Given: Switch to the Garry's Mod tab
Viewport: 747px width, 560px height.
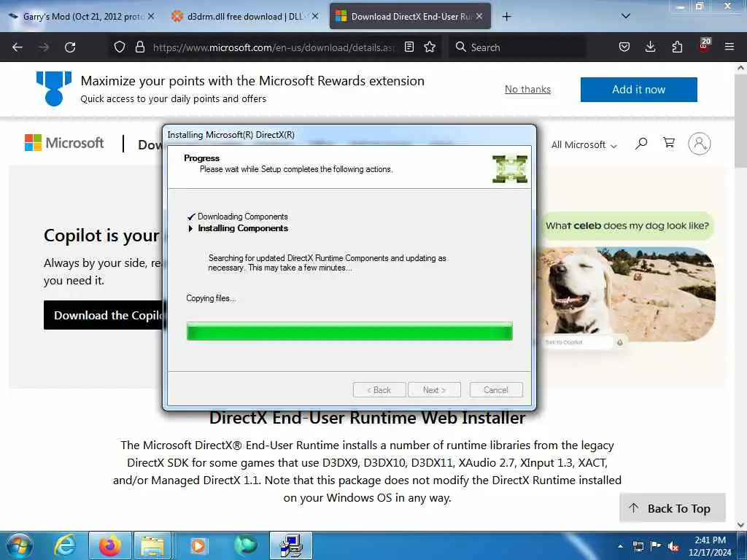Looking at the screenshot, I should pyautogui.click(x=83, y=17).
